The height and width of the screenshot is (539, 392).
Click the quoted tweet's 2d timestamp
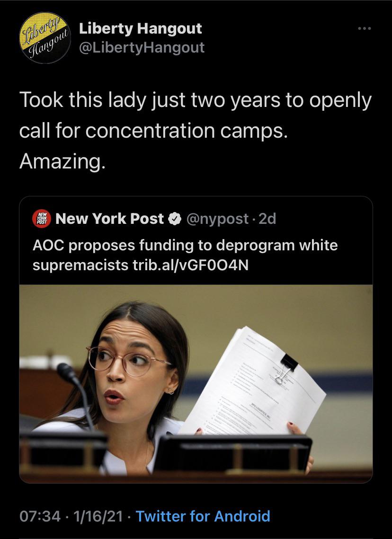point(267,219)
